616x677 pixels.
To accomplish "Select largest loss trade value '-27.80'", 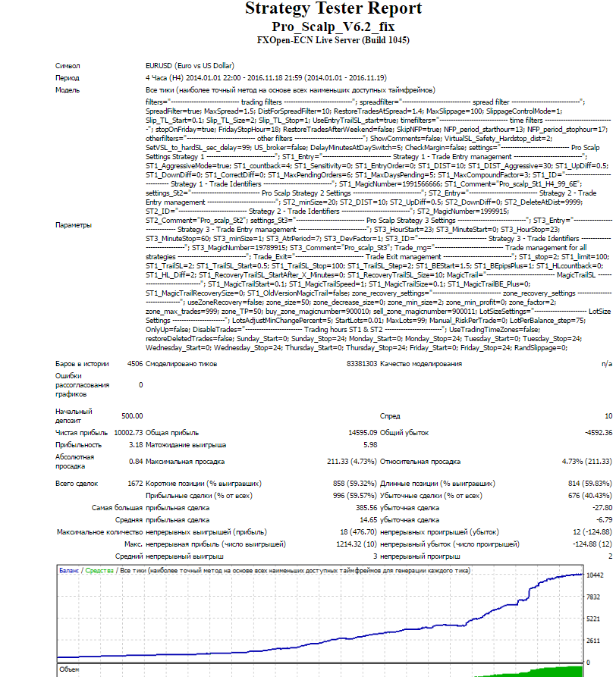I will point(602,508).
